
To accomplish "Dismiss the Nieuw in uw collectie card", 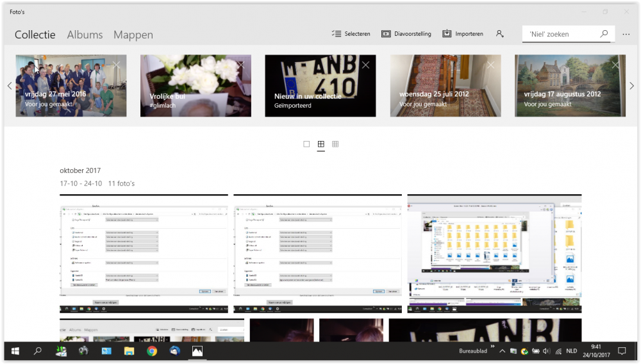I will (366, 65).
